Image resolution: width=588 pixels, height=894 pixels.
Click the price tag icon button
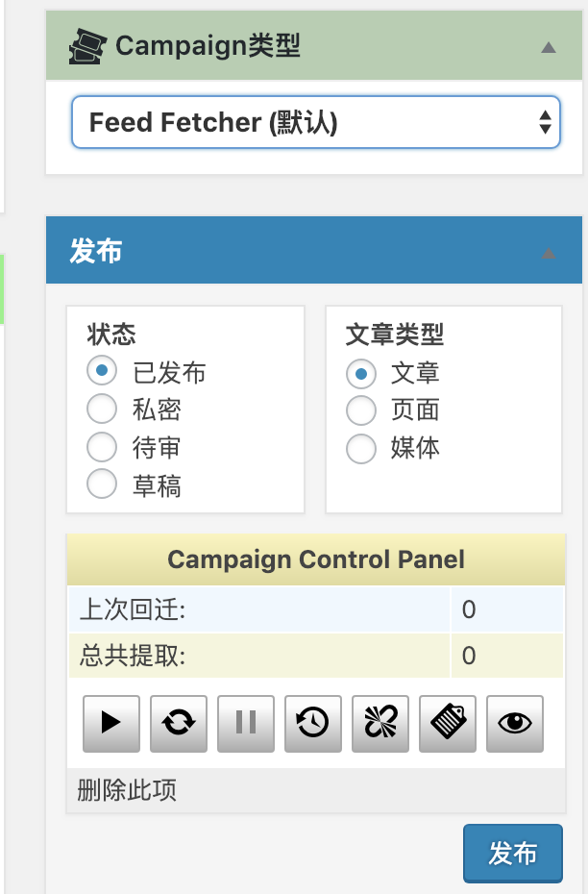click(448, 723)
